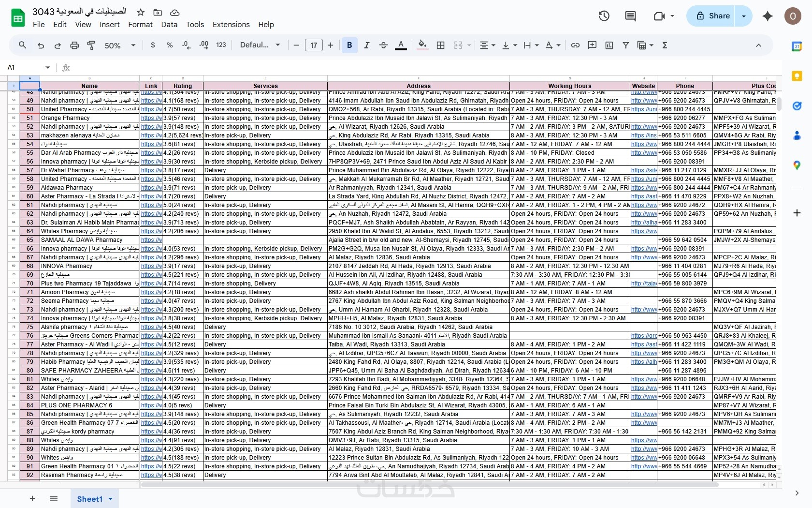Open the borders tool
The image size is (812, 508).
point(440,45)
